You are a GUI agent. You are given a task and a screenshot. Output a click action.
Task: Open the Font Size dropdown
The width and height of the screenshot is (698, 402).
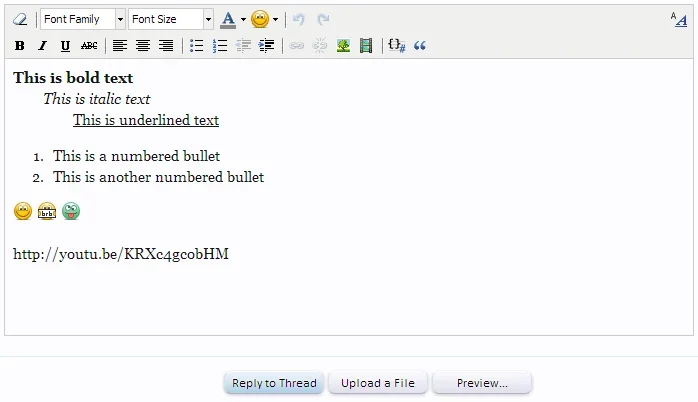pyautogui.click(x=170, y=19)
